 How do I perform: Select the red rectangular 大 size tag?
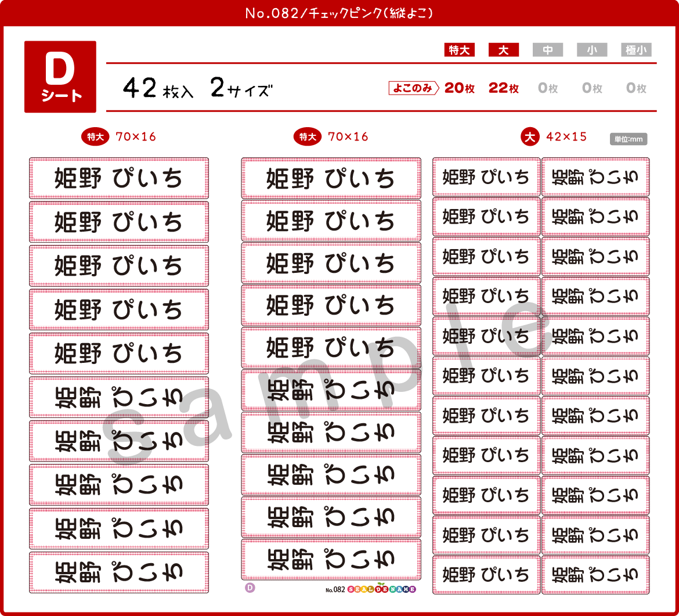504,50
